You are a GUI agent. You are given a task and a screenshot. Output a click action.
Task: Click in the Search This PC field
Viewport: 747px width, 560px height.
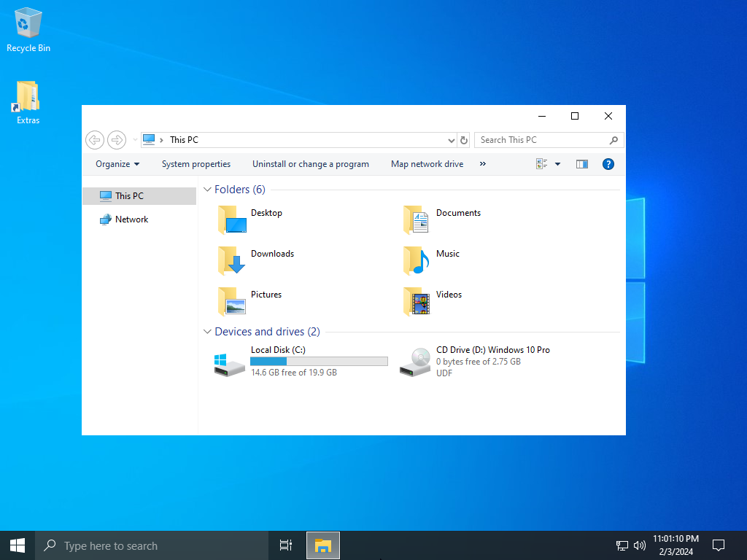click(x=543, y=140)
